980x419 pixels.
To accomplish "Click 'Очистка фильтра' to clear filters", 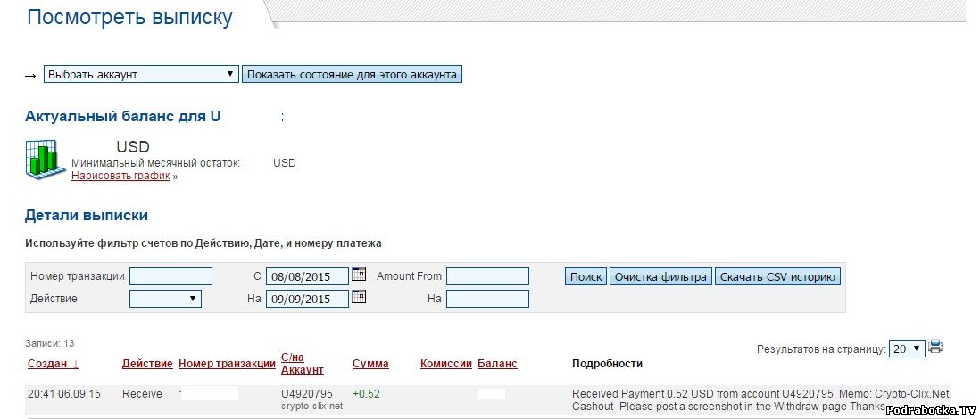I will (x=660, y=276).
